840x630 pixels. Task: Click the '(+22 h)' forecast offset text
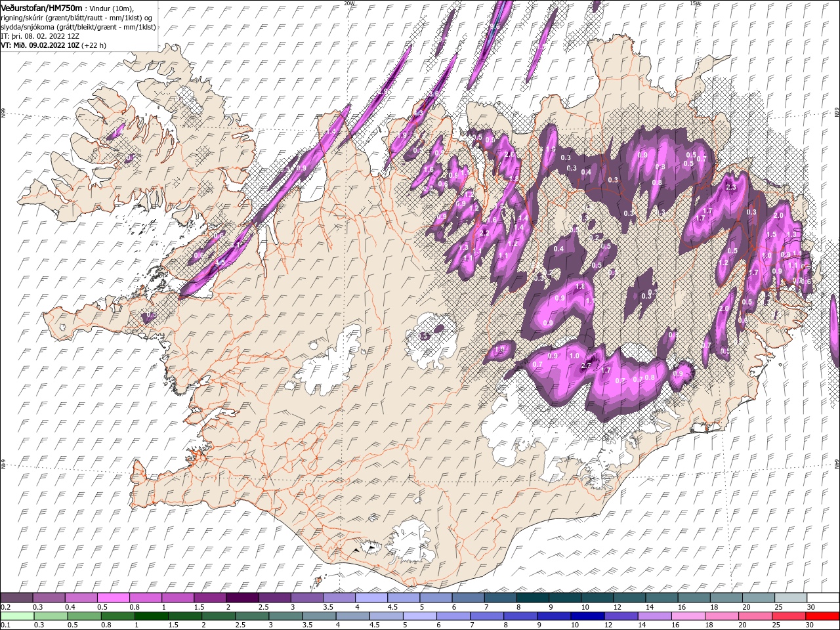click(x=94, y=45)
